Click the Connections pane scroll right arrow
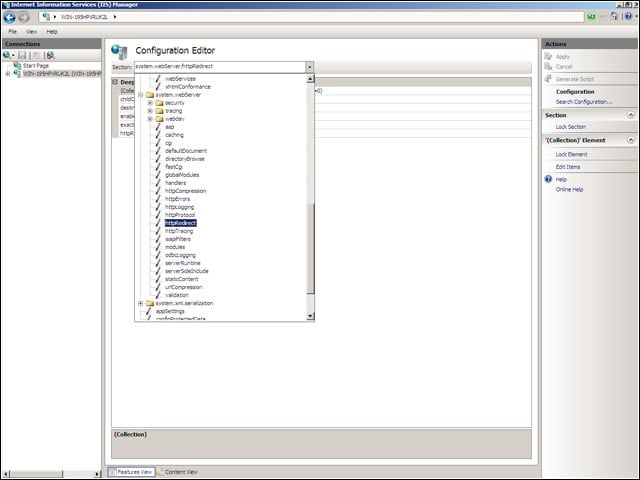The height and width of the screenshot is (480, 640). click(97, 474)
